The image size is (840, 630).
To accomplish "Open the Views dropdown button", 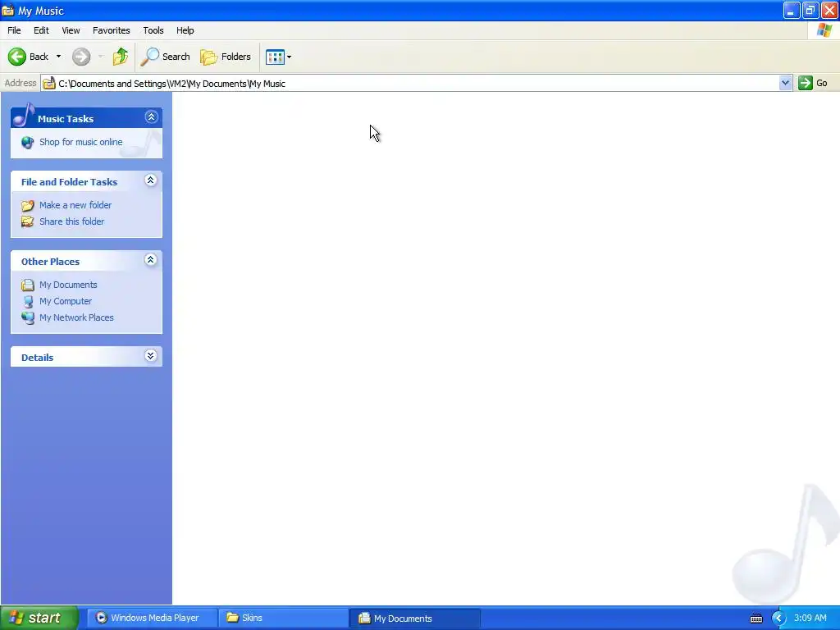I will 279,57.
